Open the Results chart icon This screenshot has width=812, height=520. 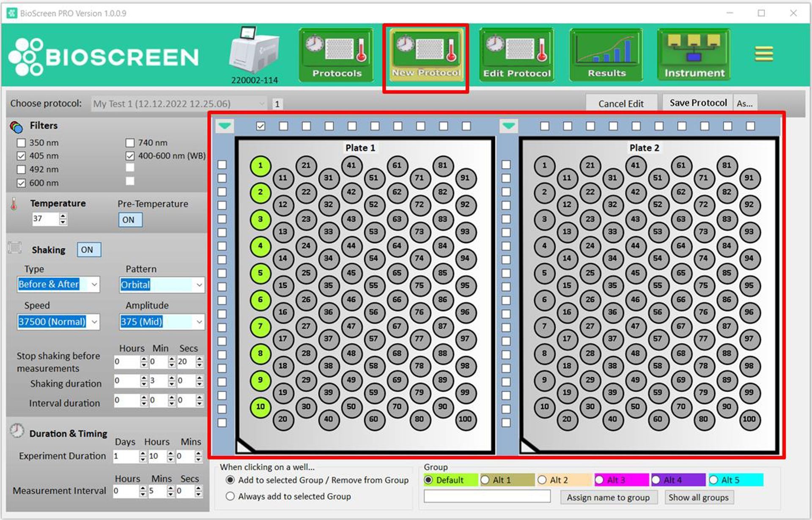click(x=606, y=55)
